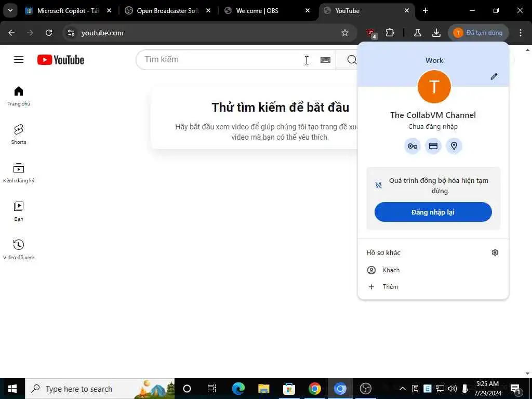Screen dimensions: 532x399
Task: Open a new tab with plus button
Action: click(425, 11)
